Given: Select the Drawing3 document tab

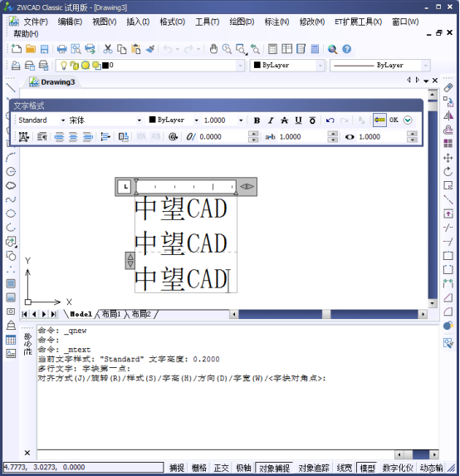Looking at the screenshot, I should pos(52,82).
